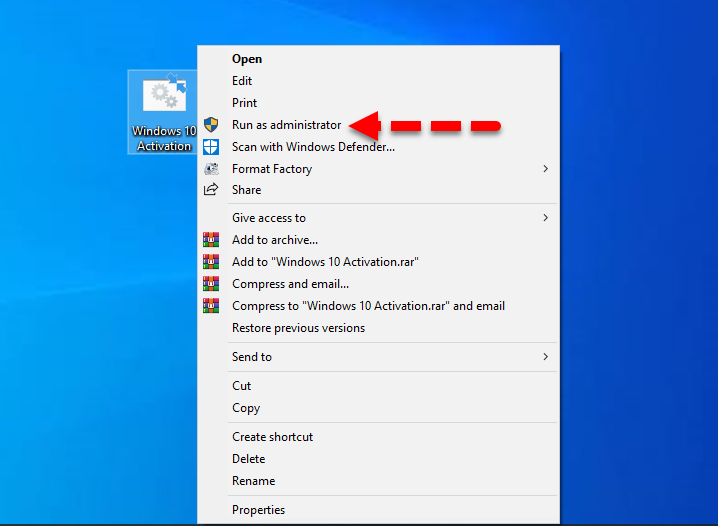This screenshot has height=526, width=718.
Task: Select Edit in the context menu
Action: point(242,81)
